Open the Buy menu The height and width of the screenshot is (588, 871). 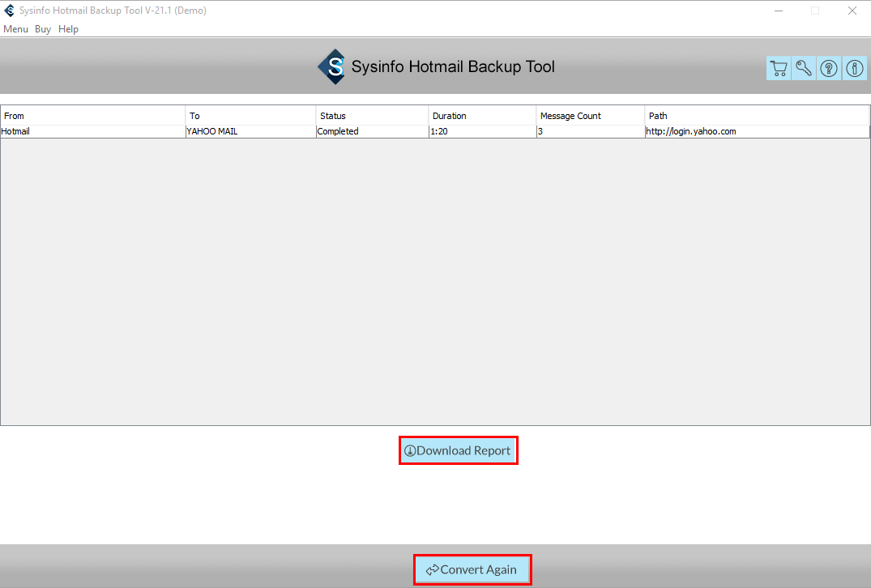(43, 29)
